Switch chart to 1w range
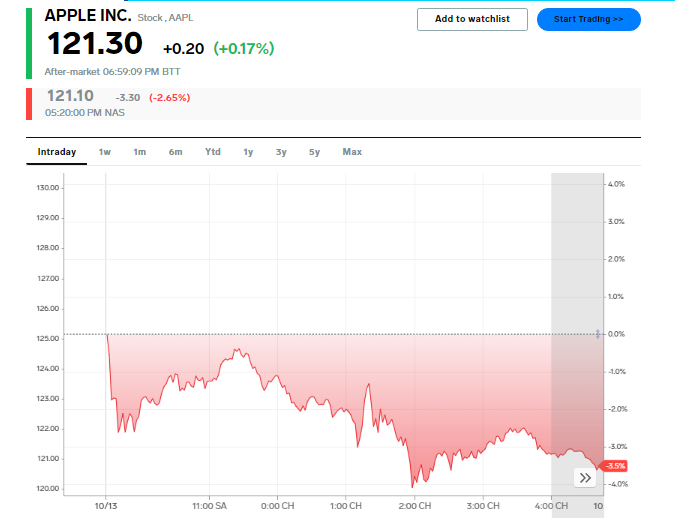 click(x=105, y=152)
